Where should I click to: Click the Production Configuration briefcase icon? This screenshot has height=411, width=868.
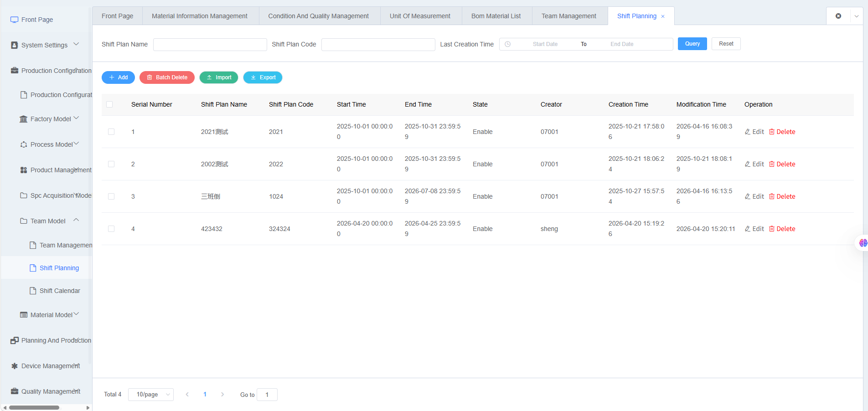point(14,71)
